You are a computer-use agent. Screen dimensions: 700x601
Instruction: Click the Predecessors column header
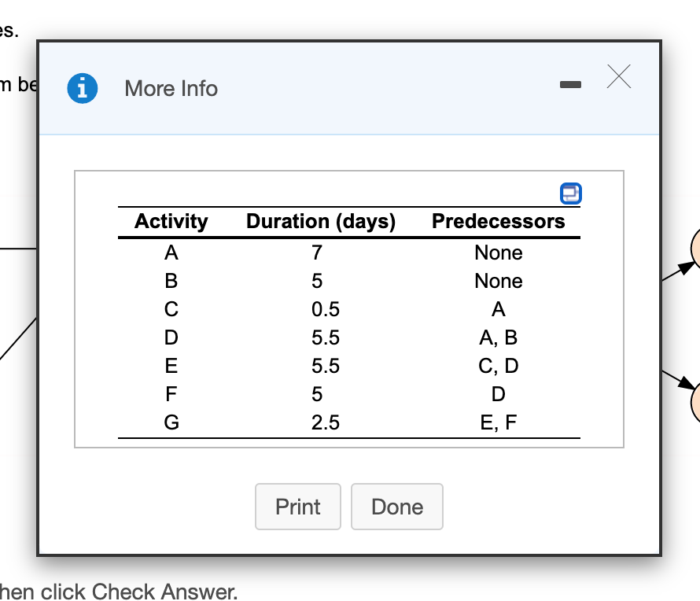point(498,222)
